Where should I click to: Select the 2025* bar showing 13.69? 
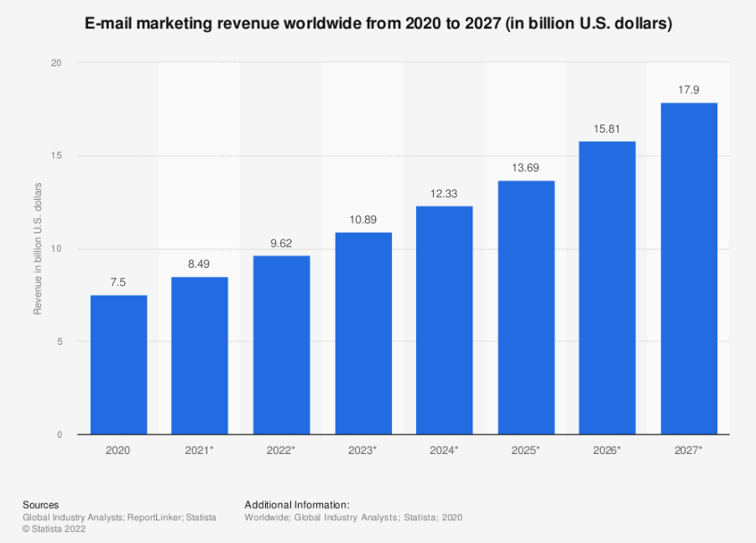(x=526, y=308)
